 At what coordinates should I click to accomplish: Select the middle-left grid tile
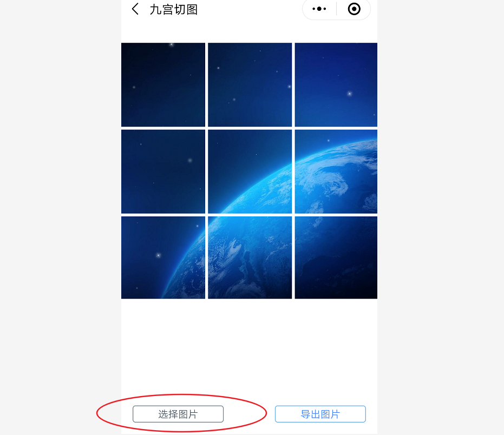pos(163,172)
